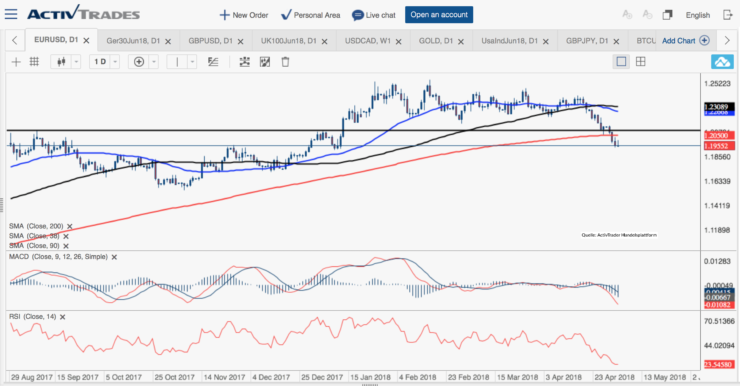Close the GOLD, D1 tab

461,42
